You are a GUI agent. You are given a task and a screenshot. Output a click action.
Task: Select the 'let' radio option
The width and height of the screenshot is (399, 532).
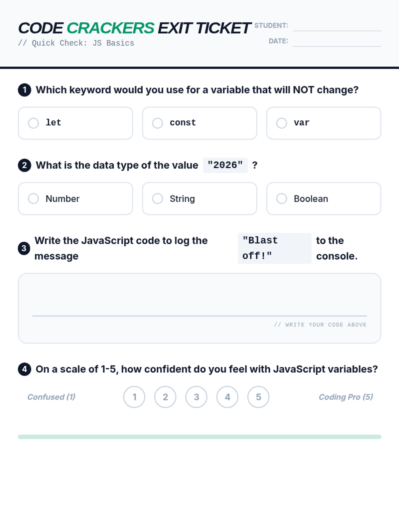33,123
